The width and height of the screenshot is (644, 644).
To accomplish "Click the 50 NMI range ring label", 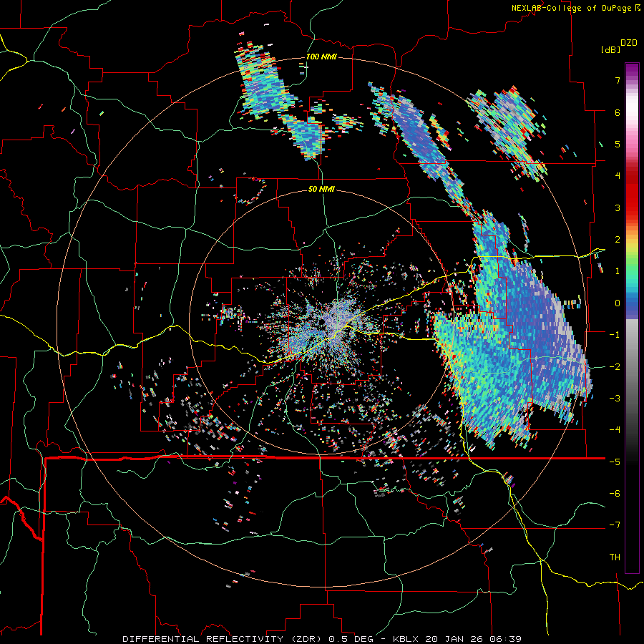I will tap(321, 190).
